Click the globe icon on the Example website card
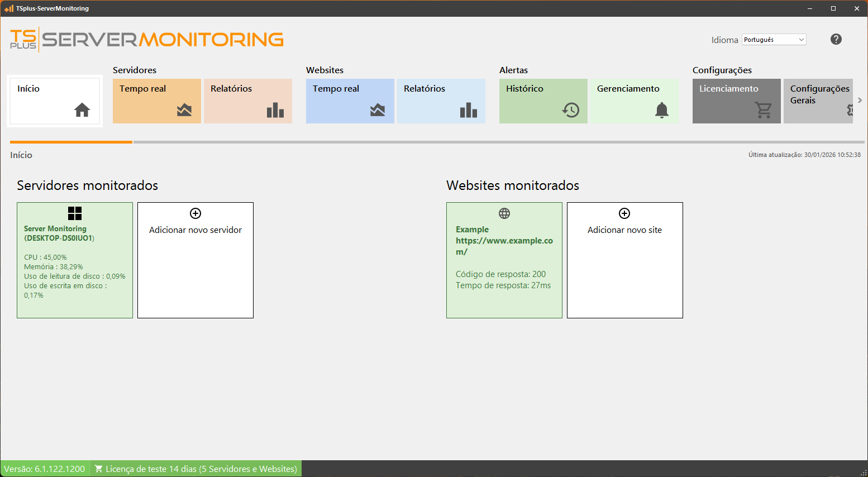This screenshot has width=868, height=477. pos(504,213)
